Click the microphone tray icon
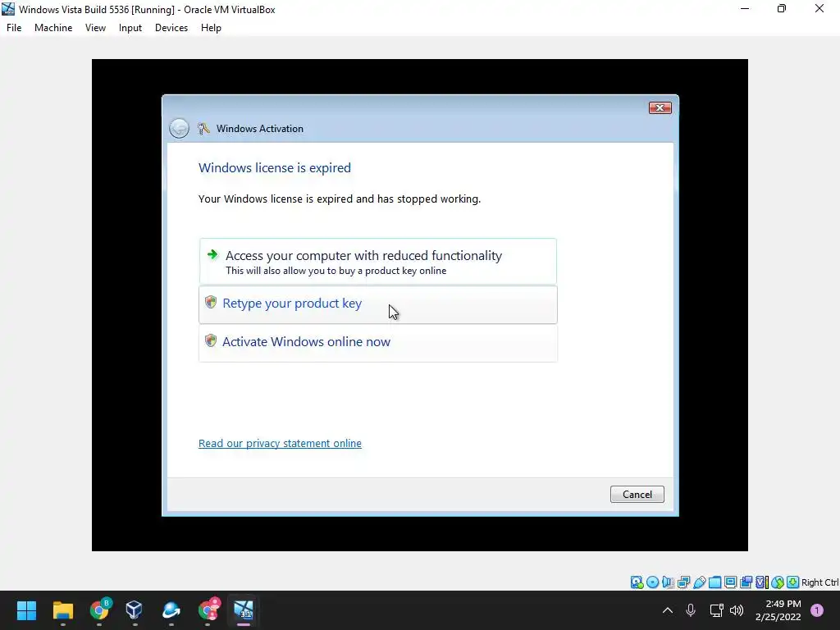 [691, 610]
